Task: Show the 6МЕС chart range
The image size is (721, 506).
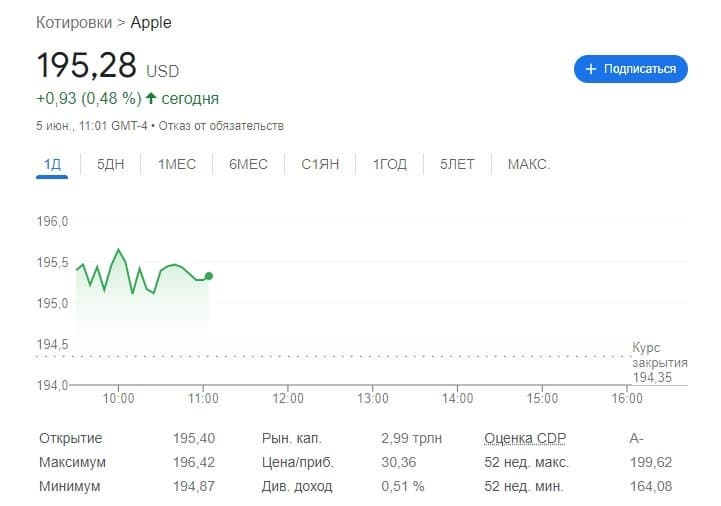Action: pyautogui.click(x=248, y=164)
